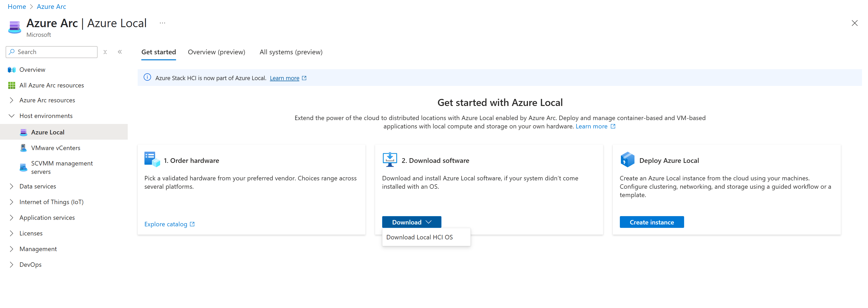Click the All Azure Arc resources grid icon
Screen dimensions: 868x308
coord(12,86)
